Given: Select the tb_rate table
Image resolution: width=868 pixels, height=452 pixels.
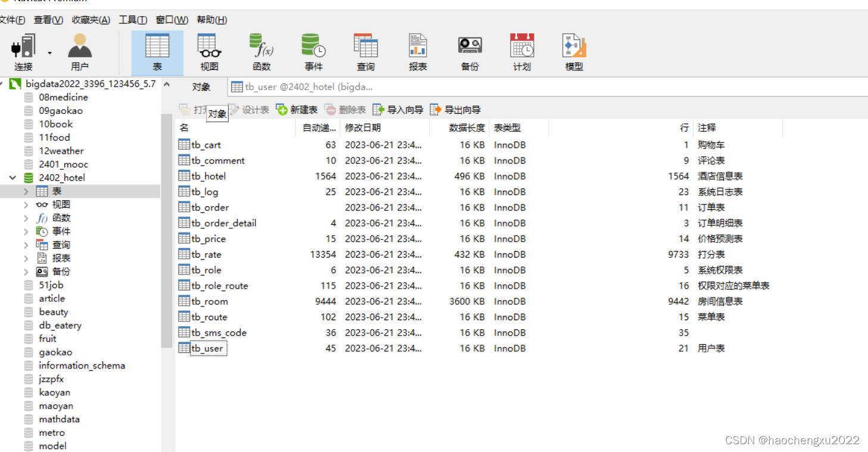Looking at the screenshot, I should click(206, 254).
